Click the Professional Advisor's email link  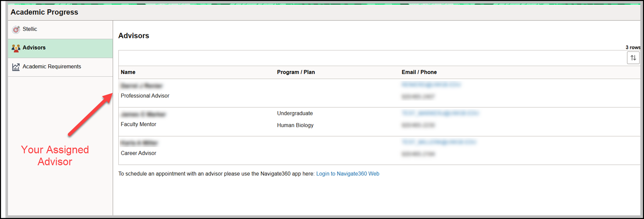pyautogui.click(x=431, y=85)
